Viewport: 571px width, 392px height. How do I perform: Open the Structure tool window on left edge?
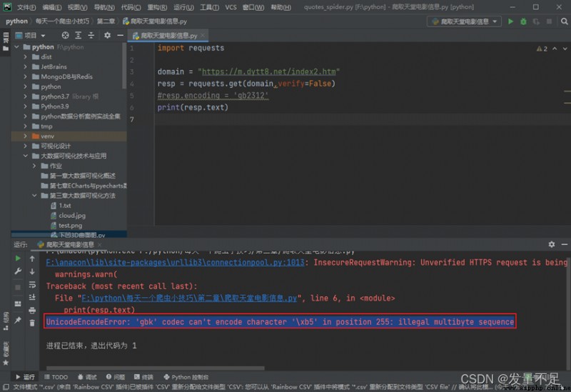coord(6,321)
